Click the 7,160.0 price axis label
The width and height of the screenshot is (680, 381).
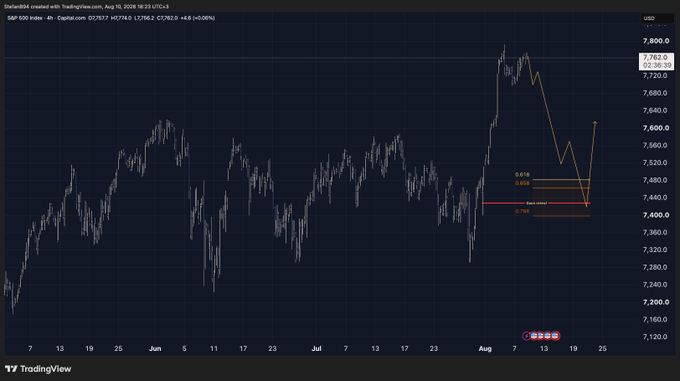coord(655,319)
